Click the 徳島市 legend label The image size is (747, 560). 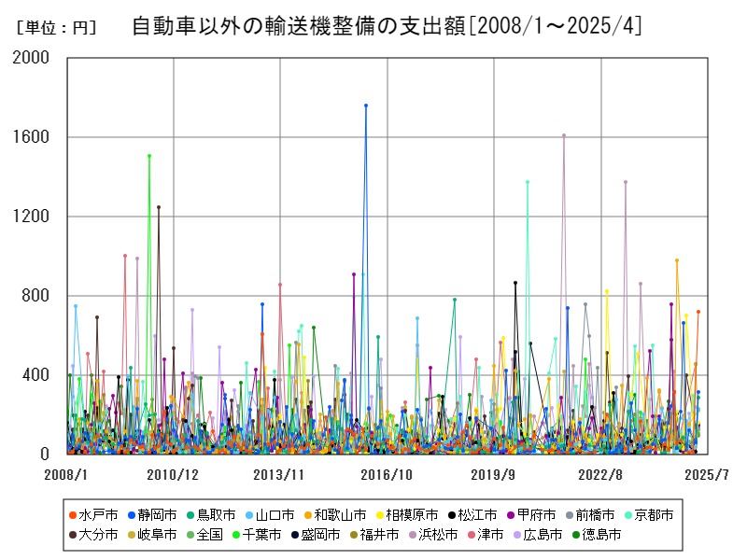point(601,535)
